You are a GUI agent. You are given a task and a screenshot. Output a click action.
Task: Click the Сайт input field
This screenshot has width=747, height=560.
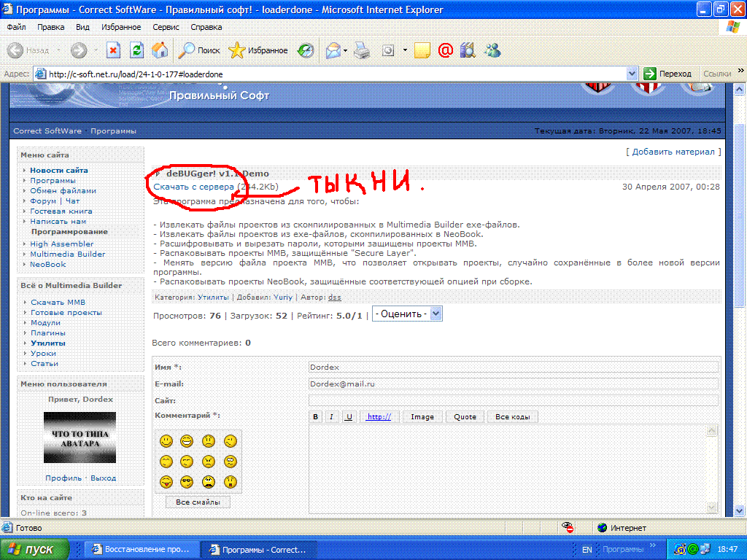coord(513,400)
